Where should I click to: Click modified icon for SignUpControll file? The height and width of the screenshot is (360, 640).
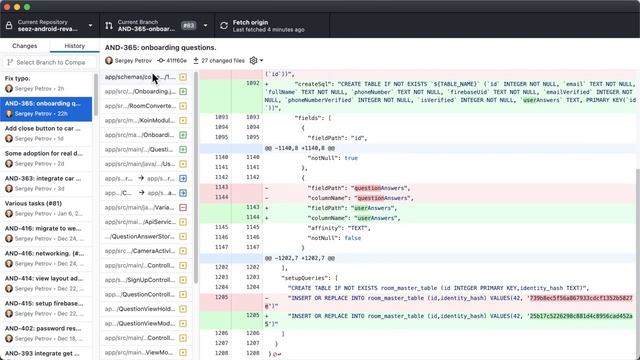(x=183, y=280)
